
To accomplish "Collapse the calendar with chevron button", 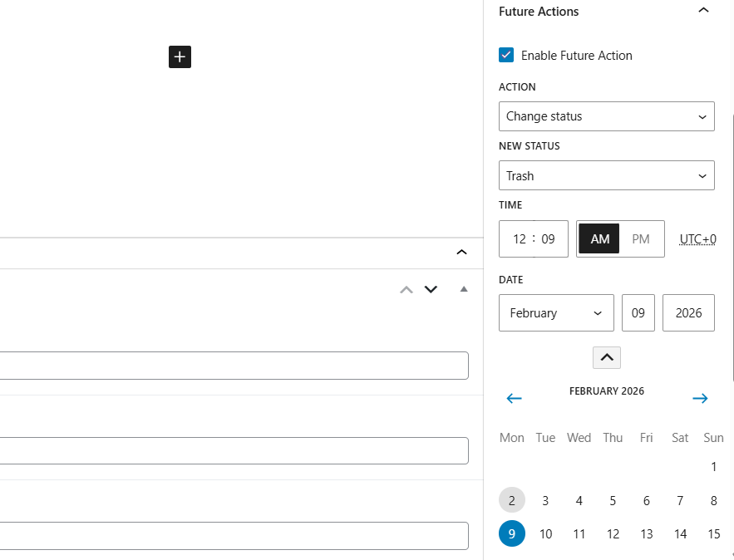I will [607, 357].
